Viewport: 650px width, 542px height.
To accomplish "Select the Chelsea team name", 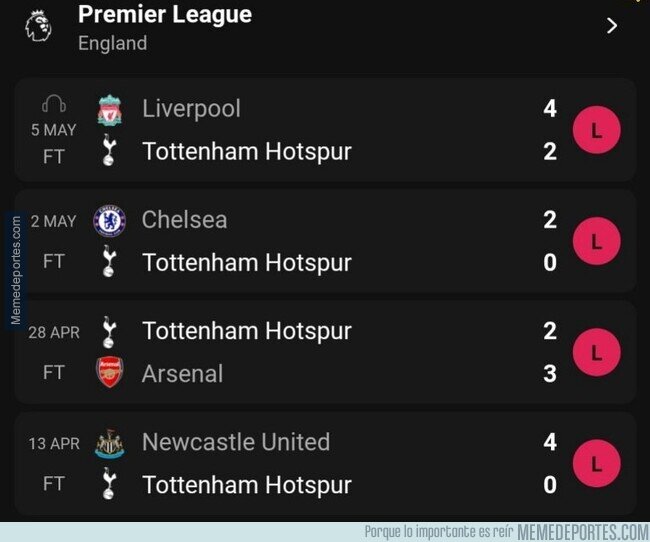I will 184,220.
